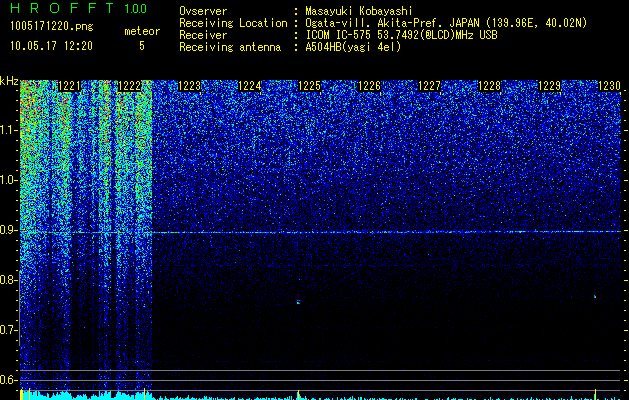Click the 1.1 kHz axis label

(9, 130)
